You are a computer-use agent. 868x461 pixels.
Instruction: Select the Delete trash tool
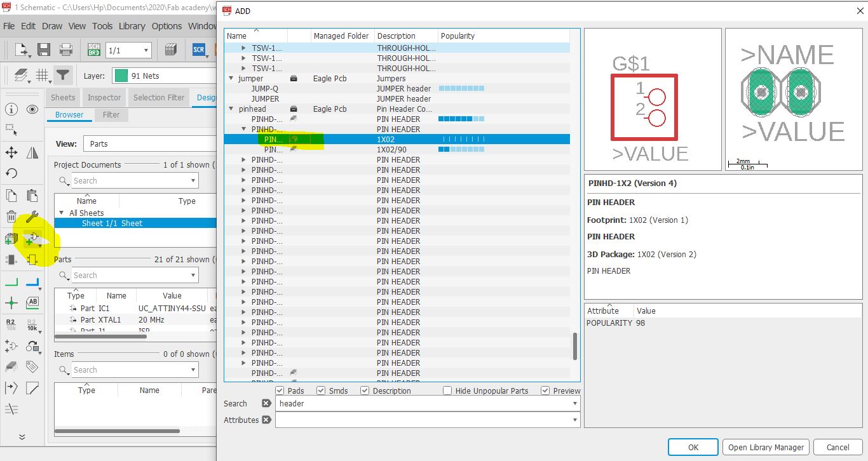point(11,217)
